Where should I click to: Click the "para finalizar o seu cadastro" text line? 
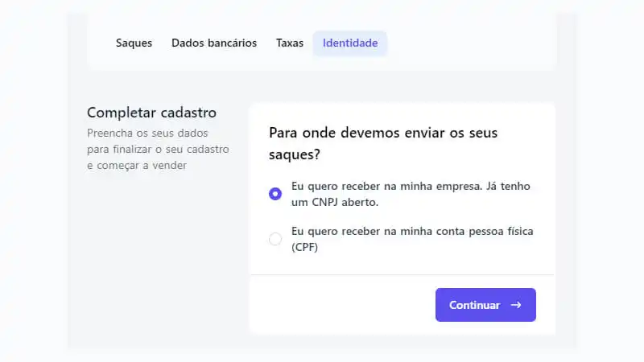coord(158,149)
